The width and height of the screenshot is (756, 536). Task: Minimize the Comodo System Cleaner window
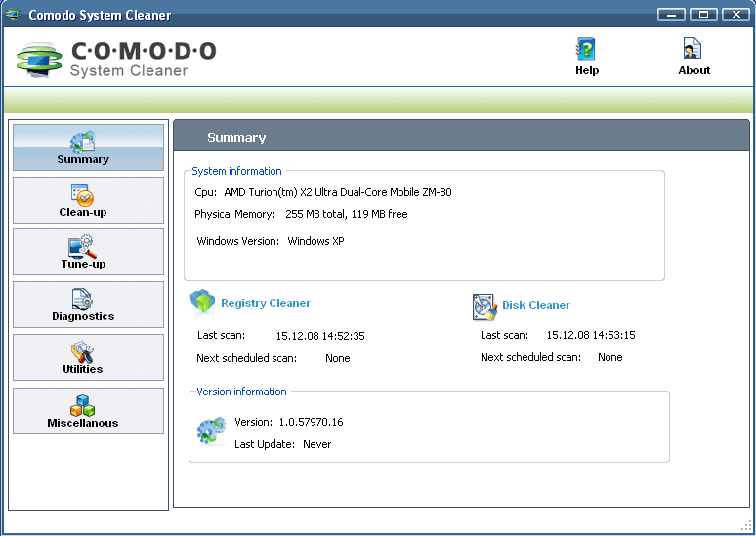[671, 14]
